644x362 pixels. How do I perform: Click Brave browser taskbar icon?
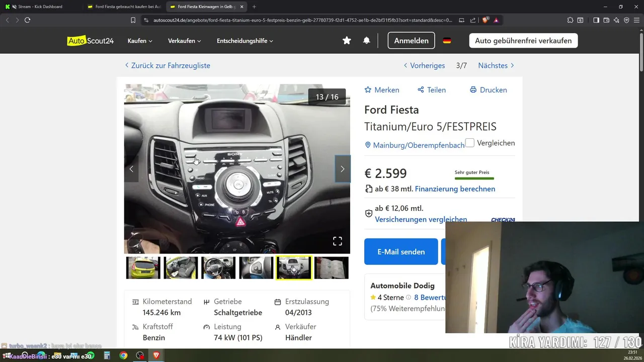click(156, 355)
